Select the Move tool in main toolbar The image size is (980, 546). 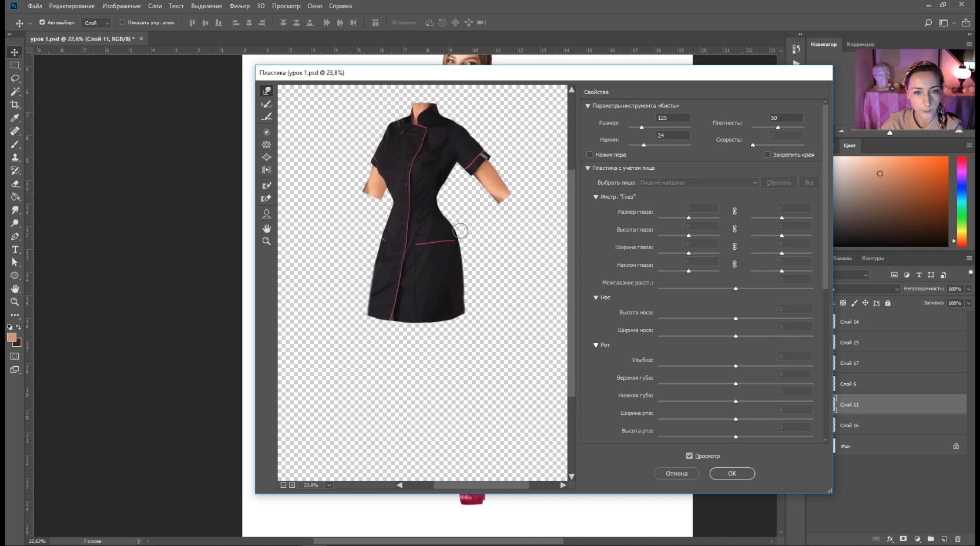coord(15,52)
